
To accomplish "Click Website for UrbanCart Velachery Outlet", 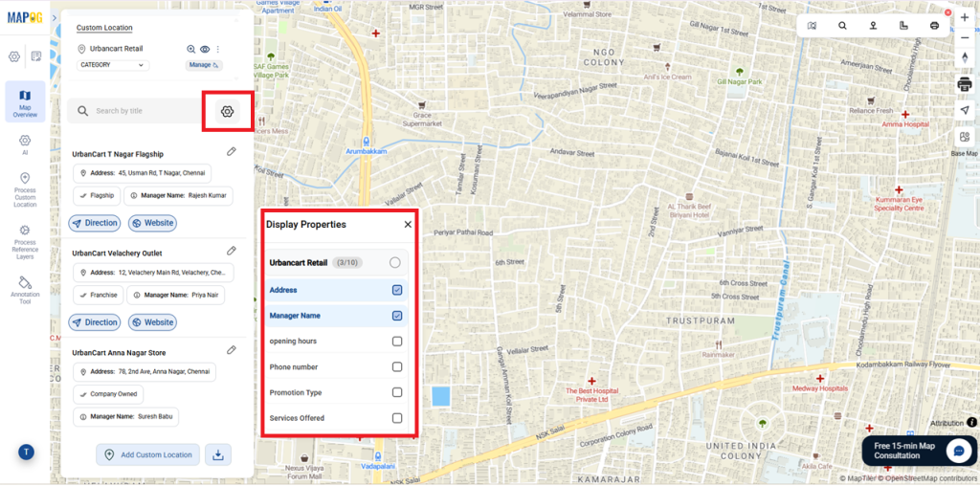I will coord(152,322).
